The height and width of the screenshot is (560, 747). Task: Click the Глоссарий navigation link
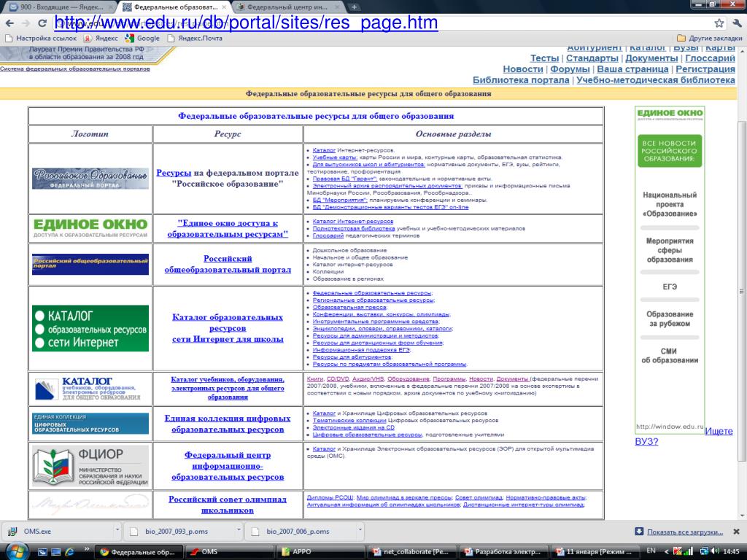point(710,58)
